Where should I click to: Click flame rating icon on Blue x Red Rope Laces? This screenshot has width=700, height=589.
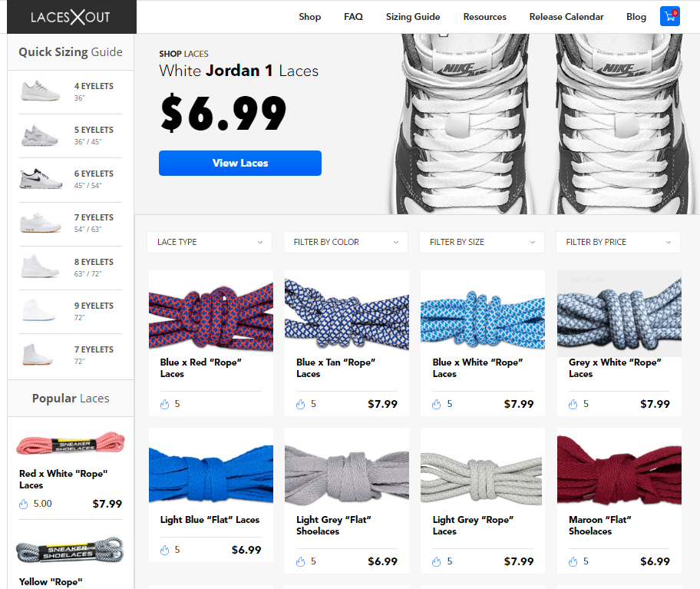point(165,404)
